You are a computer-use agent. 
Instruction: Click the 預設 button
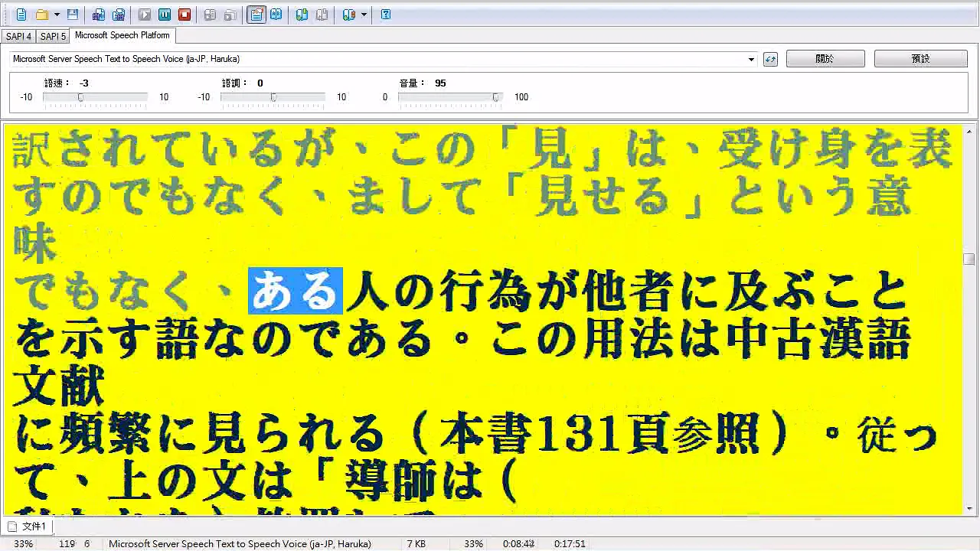coord(921,59)
